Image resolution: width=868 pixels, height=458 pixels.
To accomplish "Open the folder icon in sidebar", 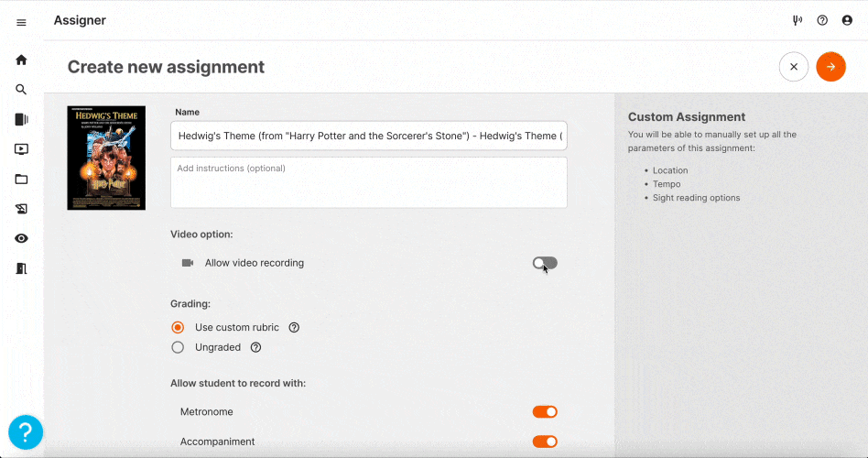I will [x=21, y=180].
